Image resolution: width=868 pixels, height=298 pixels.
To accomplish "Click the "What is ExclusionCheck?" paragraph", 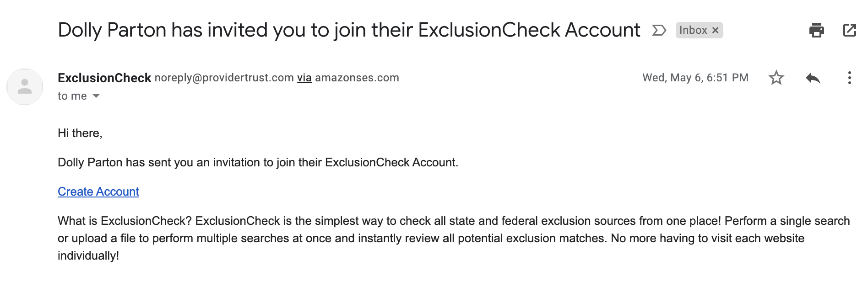I will (431, 238).
